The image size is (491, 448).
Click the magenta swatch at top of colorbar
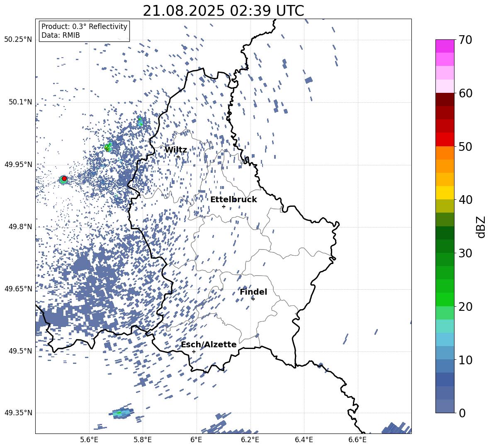[x=445, y=46]
